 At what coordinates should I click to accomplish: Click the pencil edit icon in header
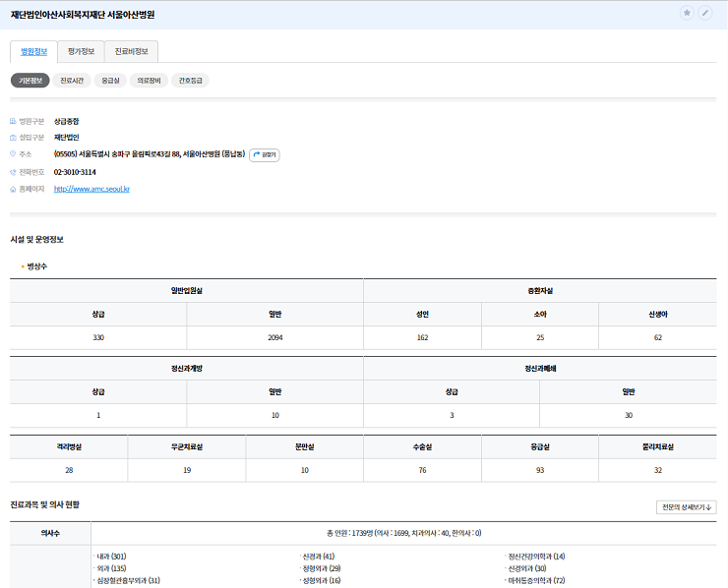point(704,13)
